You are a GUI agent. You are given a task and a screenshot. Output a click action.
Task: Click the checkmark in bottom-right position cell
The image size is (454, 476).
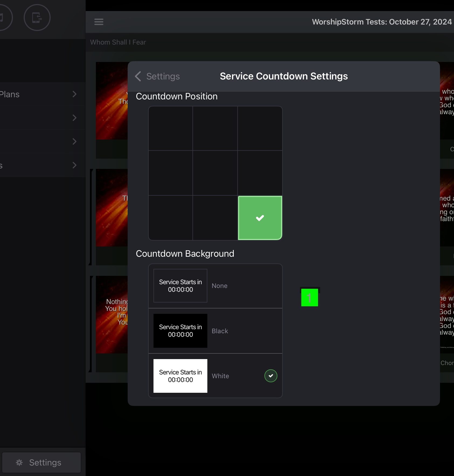260,218
